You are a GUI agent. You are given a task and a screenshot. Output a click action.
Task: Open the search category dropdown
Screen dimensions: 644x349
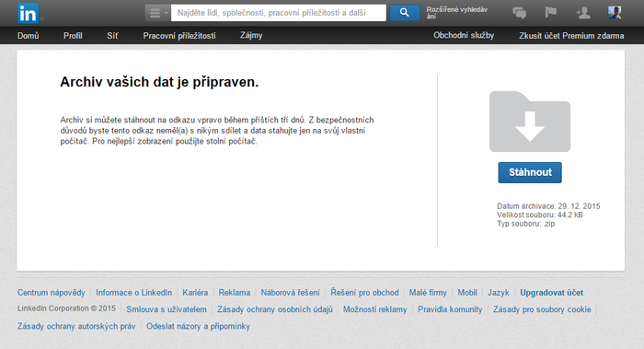[157, 13]
